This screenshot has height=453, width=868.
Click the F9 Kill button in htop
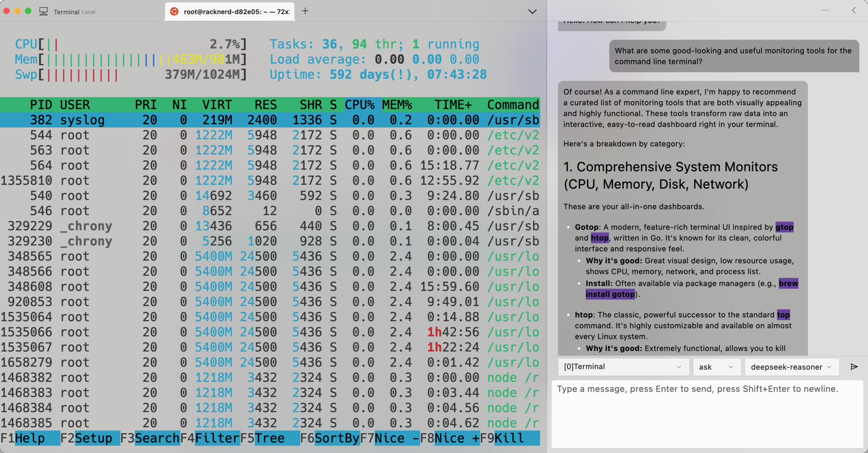coord(509,438)
